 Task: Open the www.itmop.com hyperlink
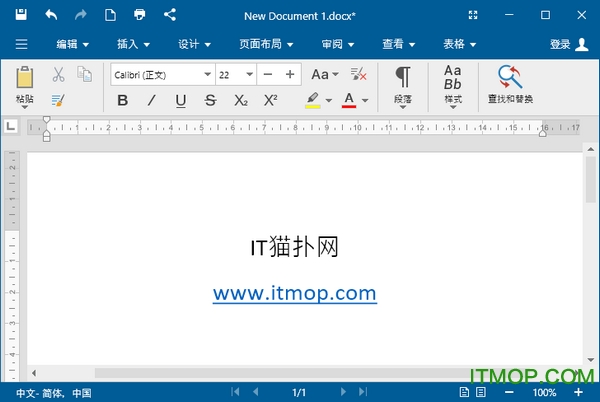(x=295, y=294)
